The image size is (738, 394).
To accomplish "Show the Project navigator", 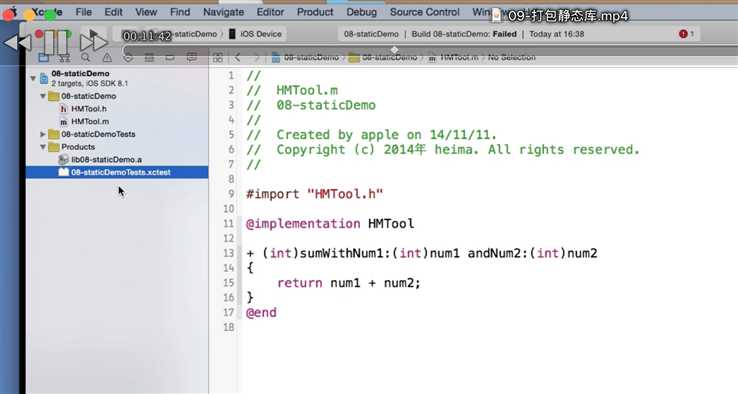I will pyautogui.click(x=44, y=57).
